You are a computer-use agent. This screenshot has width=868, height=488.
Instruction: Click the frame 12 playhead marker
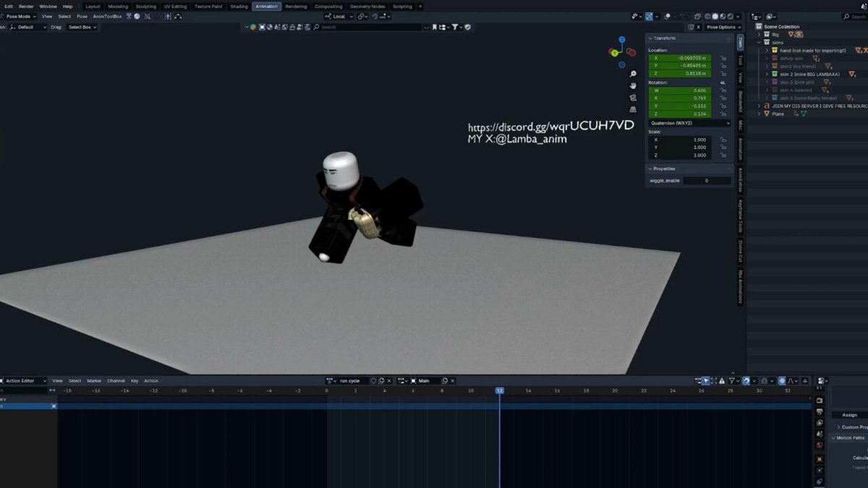point(499,390)
